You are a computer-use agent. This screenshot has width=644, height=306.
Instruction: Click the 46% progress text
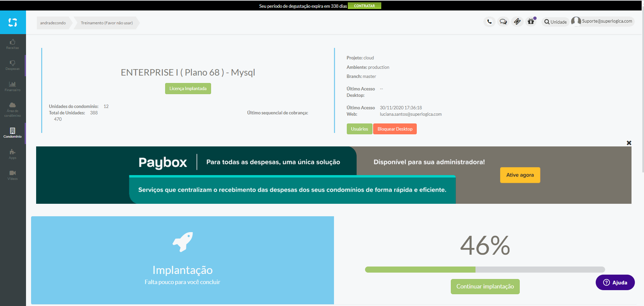pyautogui.click(x=485, y=246)
